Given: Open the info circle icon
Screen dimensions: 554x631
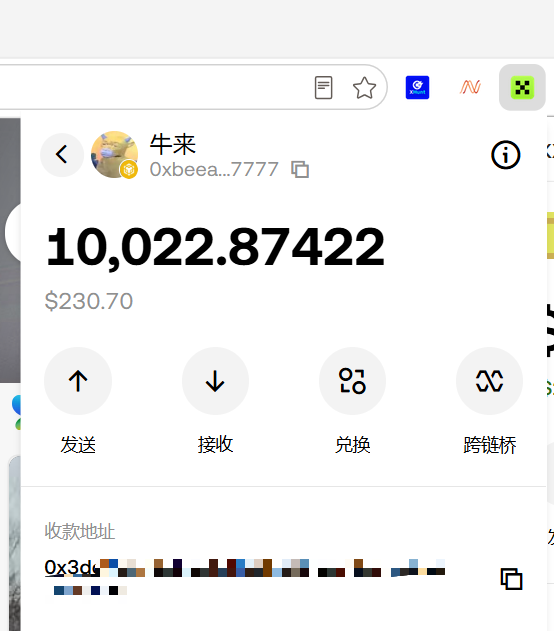Looking at the screenshot, I should tap(506, 155).
